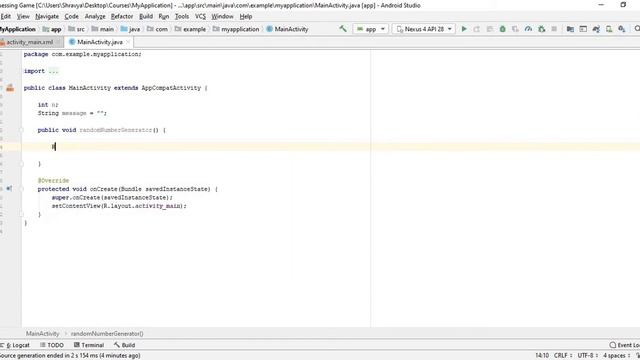The height and width of the screenshot is (360, 640).
Task: Click the CRLF line separator in status bar
Action: click(562, 356)
